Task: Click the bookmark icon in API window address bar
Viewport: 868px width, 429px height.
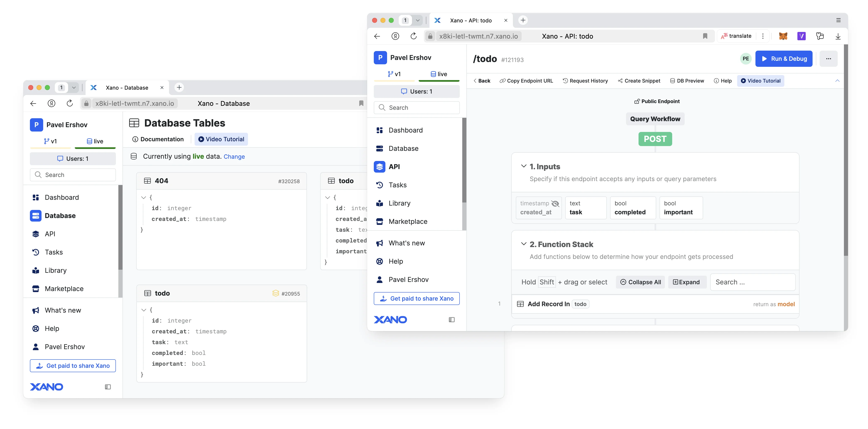Action: (x=705, y=36)
